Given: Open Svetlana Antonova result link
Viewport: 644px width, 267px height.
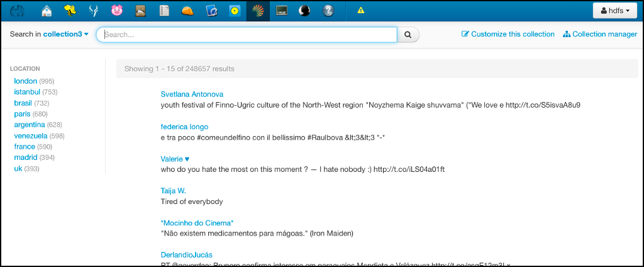Looking at the screenshot, I should (192, 94).
